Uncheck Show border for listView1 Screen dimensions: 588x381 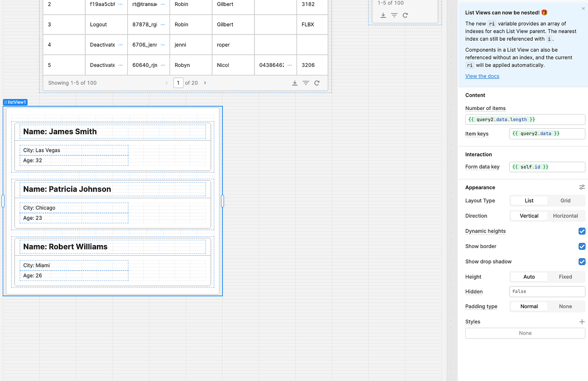(x=582, y=246)
